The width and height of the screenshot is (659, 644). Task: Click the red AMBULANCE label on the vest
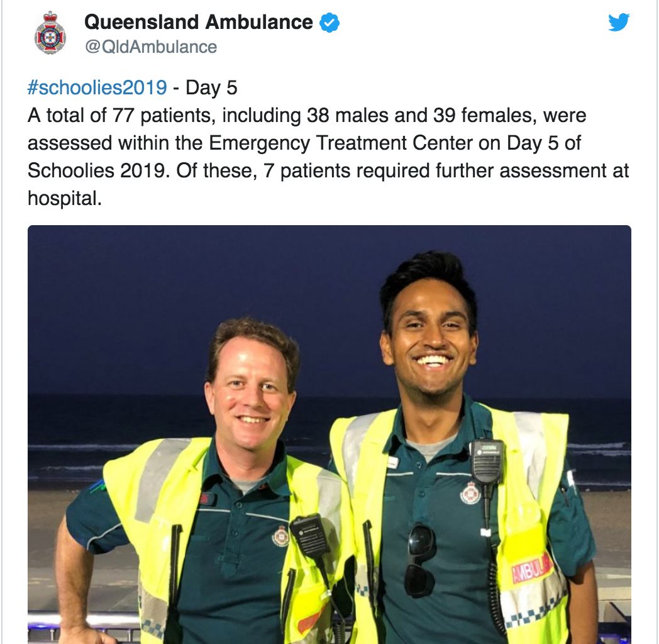[x=531, y=567]
